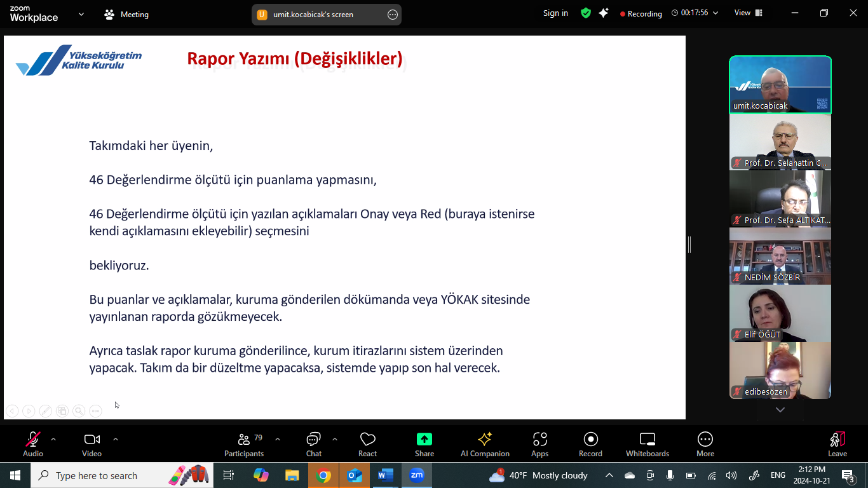868x488 pixels.
Task: Show hidden system tray icons
Action: coord(609,475)
